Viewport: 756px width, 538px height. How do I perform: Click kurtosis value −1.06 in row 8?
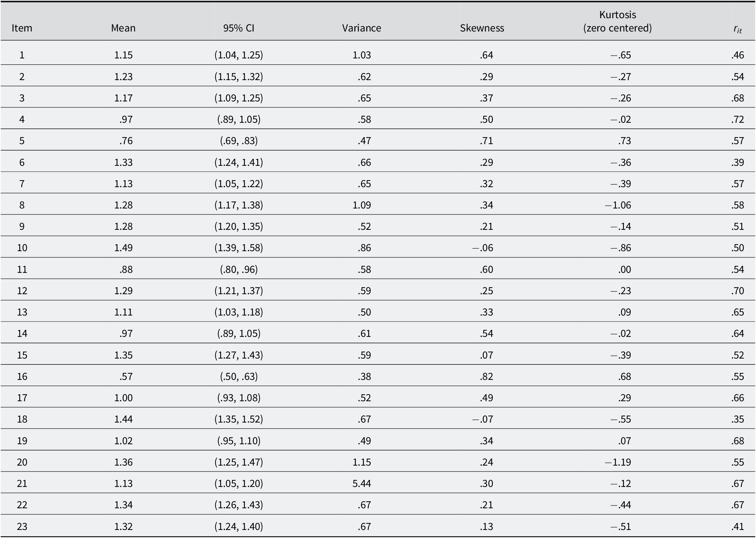click(618, 205)
